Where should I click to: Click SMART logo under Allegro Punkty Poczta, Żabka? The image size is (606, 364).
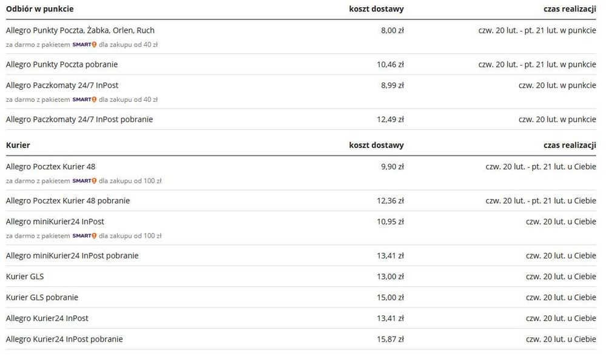84,45
